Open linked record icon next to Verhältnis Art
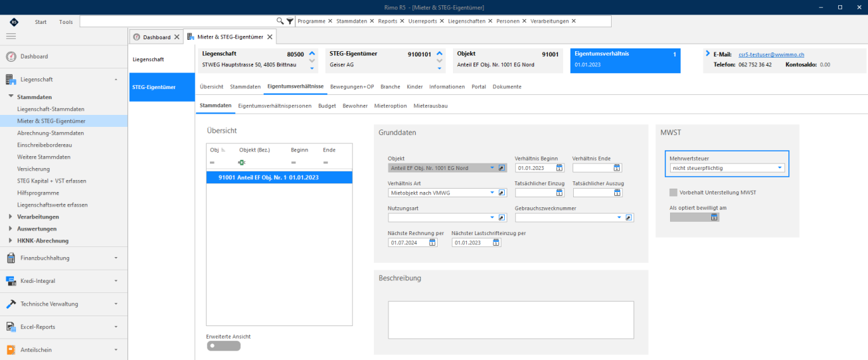Image resolution: width=868 pixels, height=360 pixels. [x=502, y=193]
